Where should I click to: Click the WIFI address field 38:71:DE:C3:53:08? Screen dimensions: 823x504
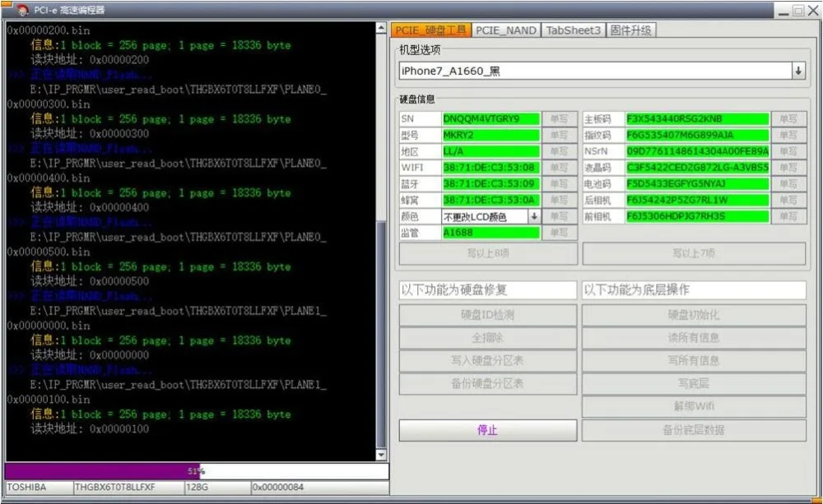(x=491, y=167)
